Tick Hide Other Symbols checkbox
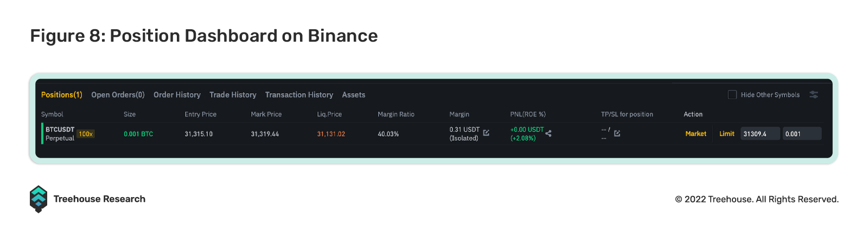The width and height of the screenshot is (868, 235). 732,95
